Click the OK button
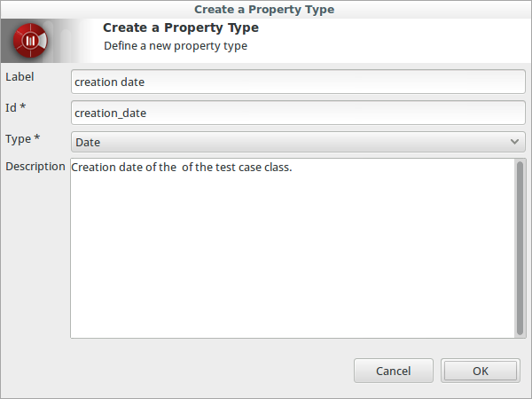Image resolution: width=532 pixels, height=399 pixels. (x=480, y=371)
